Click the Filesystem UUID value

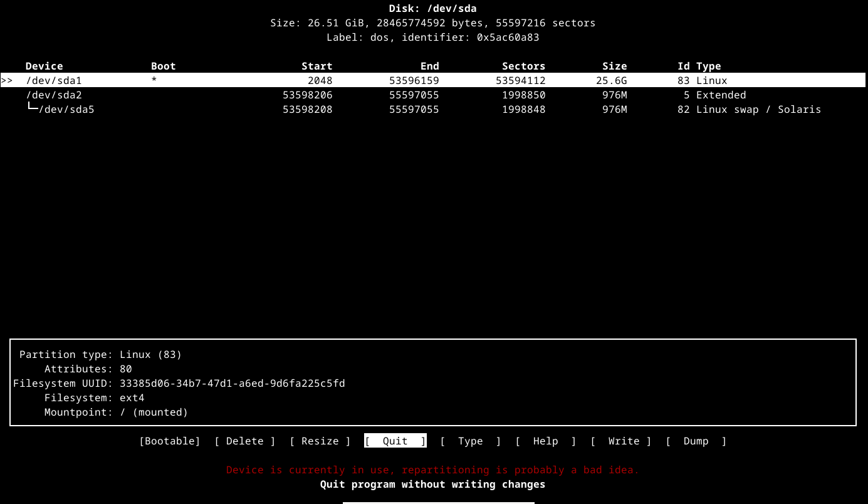click(232, 384)
